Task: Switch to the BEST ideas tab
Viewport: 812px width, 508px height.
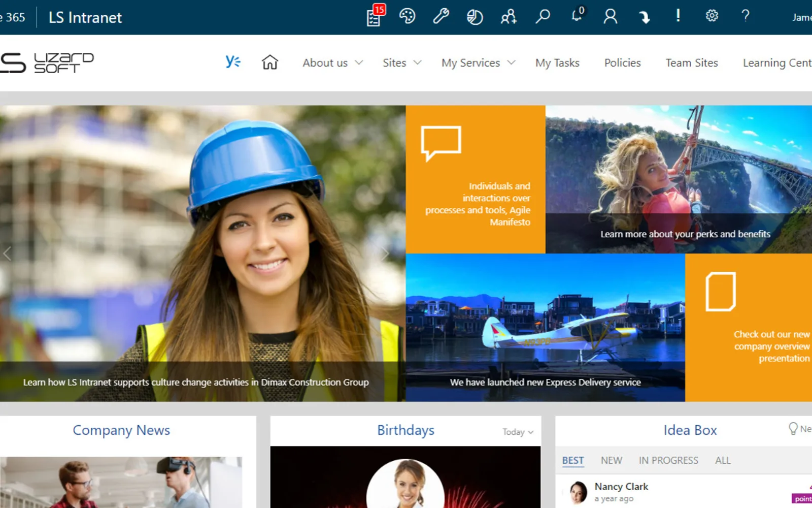Action: pyautogui.click(x=573, y=460)
